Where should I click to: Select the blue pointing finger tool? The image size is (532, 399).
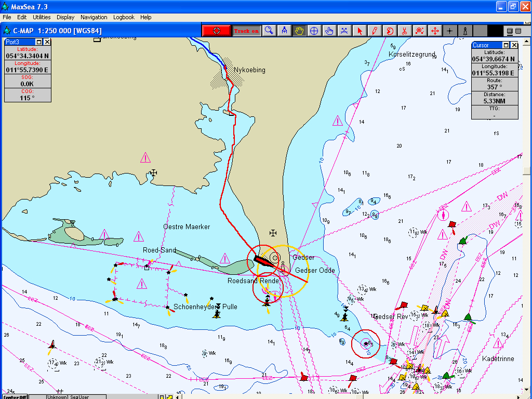pyautogui.click(x=329, y=31)
